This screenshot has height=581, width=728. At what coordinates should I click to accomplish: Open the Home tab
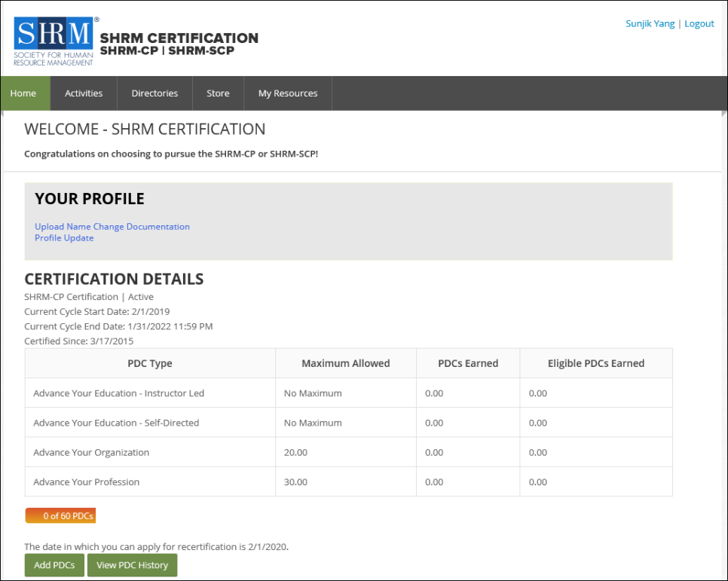pos(25,93)
